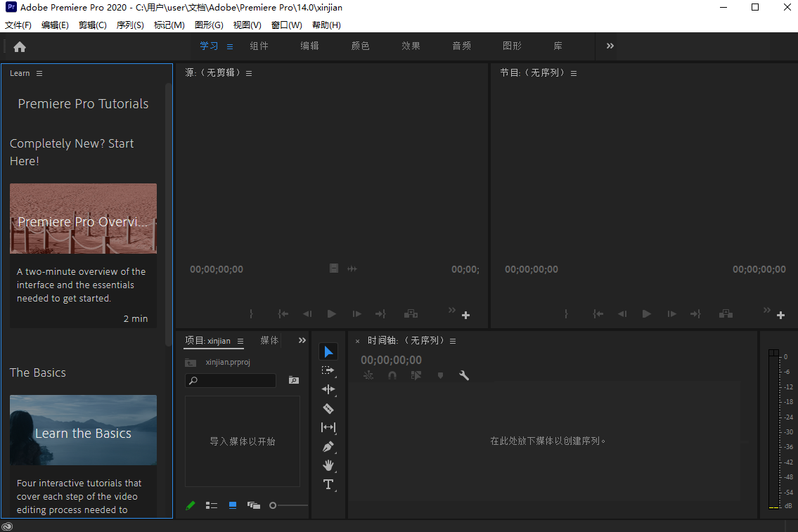Screen dimensions: 798x532
Task: Click Drag Video Only icon in Source monitor
Action: click(x=334, y=268)
